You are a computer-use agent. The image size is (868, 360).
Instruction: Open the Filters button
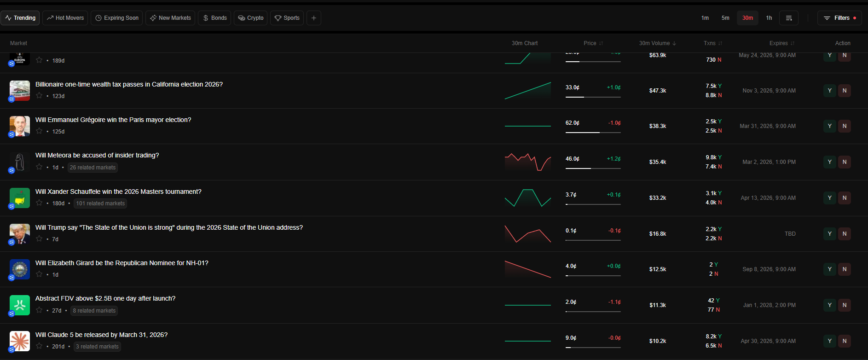point(839,18)
